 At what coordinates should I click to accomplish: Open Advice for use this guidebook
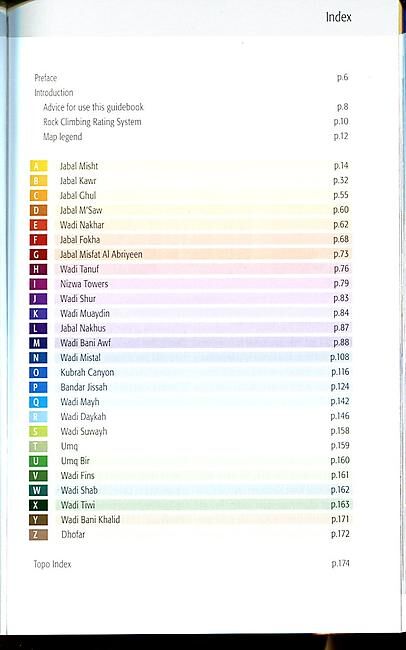point(93,107)
